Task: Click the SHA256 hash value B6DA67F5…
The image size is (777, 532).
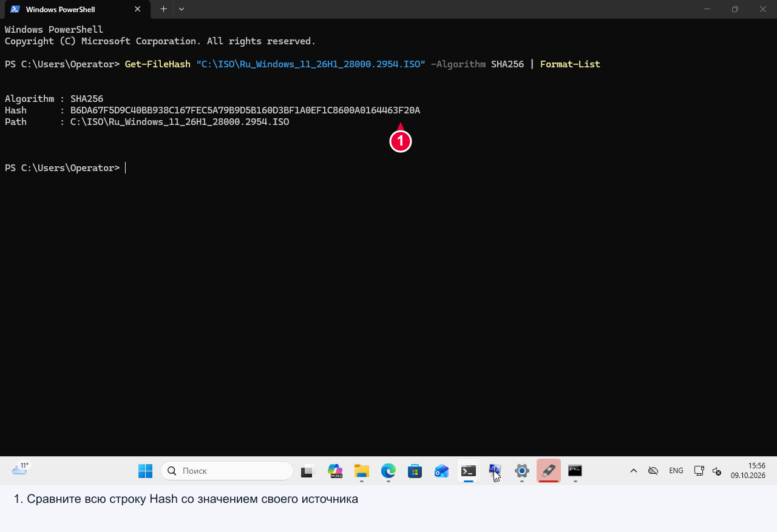Action: (x=245, y=110)
